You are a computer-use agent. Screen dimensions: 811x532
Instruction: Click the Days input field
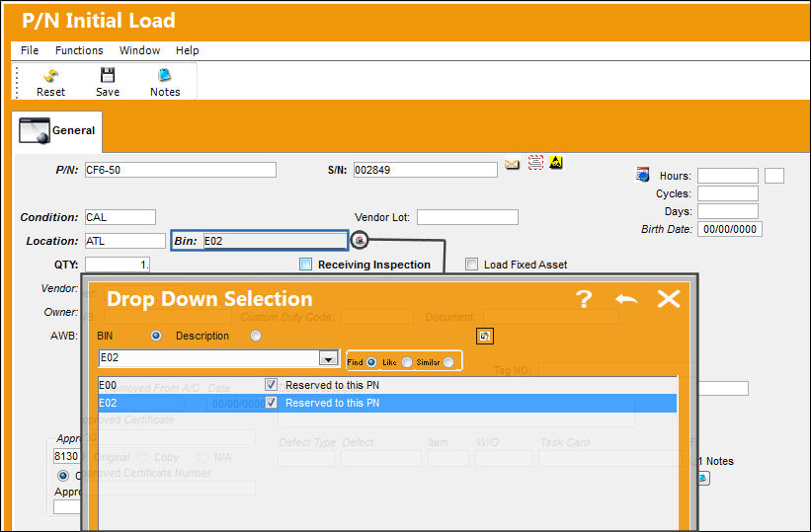pyautogui.click(x=728, y=211)
